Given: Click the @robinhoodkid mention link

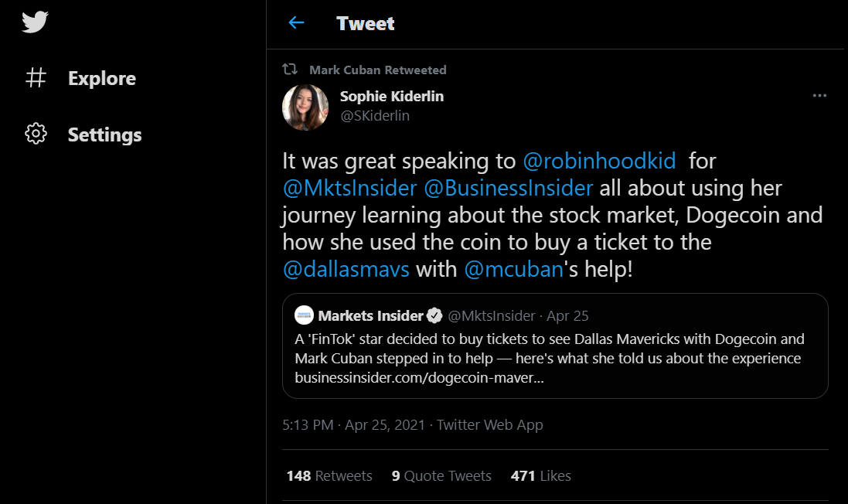Looking at the screenshot, I should (599, 161).
